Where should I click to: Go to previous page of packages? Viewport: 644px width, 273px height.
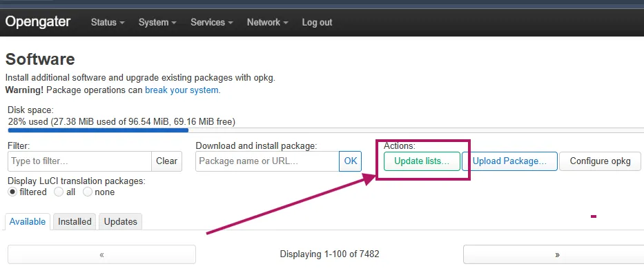pos(102,254)
